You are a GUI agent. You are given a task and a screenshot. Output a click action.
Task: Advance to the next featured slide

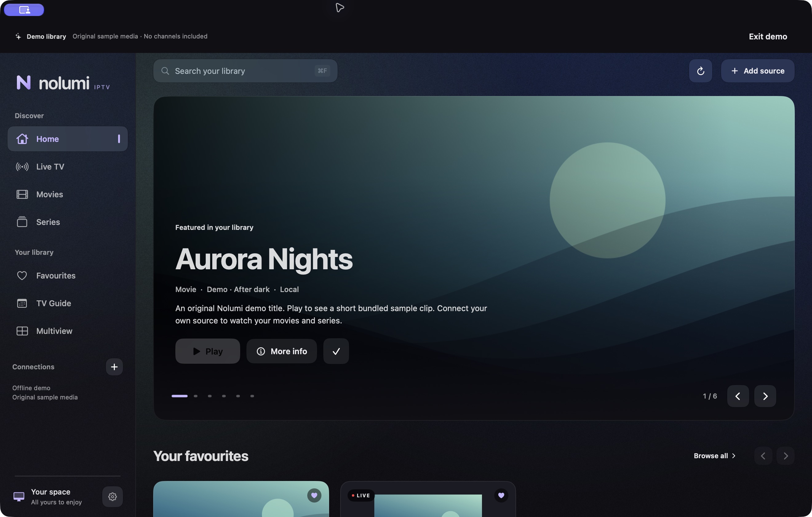(765, 396)
